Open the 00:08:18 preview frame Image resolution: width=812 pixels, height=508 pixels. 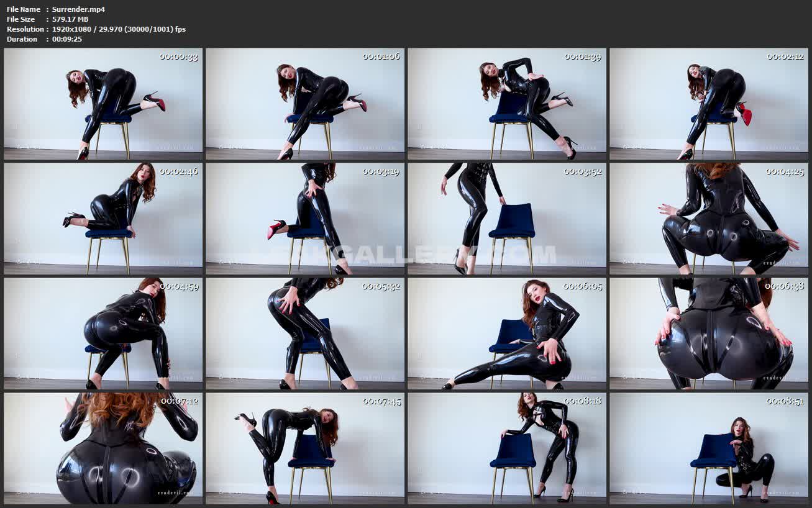[x=507, y=448]
